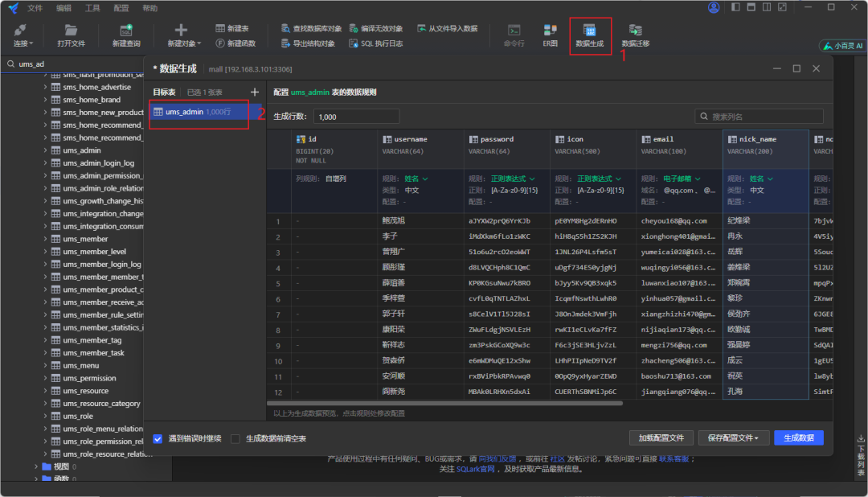The height and width of the screenshot is (497, 868).
Task: Open the 配置 menu
Action: [x=121, y=8]
